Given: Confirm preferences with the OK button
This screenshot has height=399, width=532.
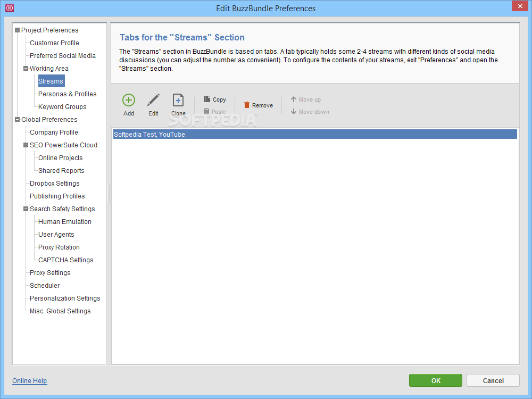Looking at the screenshot, I should 436,381.
